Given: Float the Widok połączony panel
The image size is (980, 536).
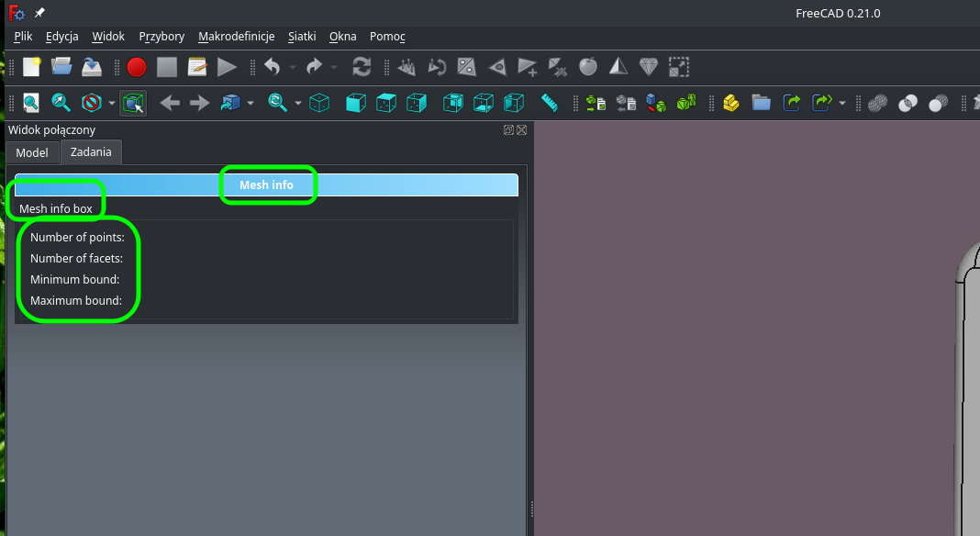Looking at the screenshot, I should (x=508, y=130).
